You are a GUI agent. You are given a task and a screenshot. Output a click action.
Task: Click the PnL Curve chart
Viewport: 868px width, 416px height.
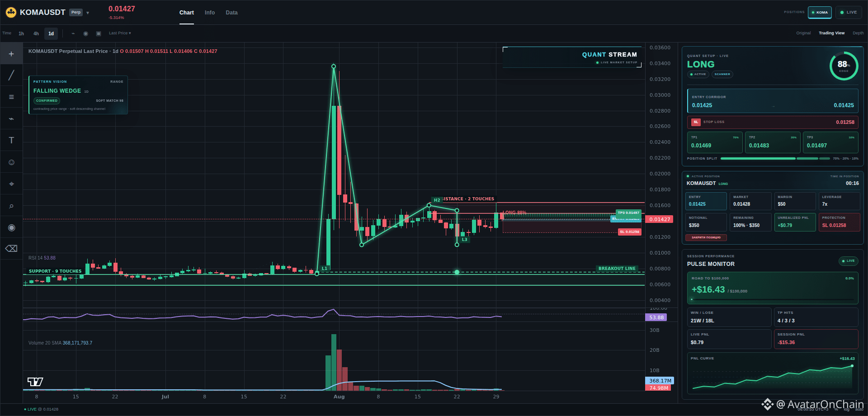point(773,373)
